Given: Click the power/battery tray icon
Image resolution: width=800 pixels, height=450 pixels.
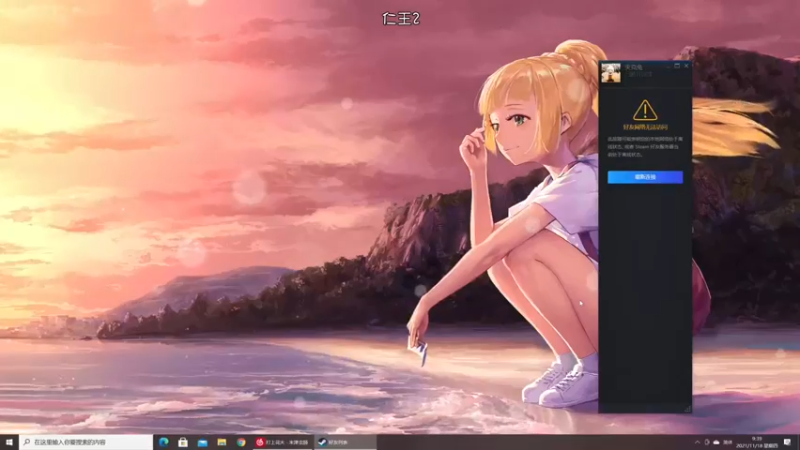Looking at the screenshot, I should coord(707,442).
